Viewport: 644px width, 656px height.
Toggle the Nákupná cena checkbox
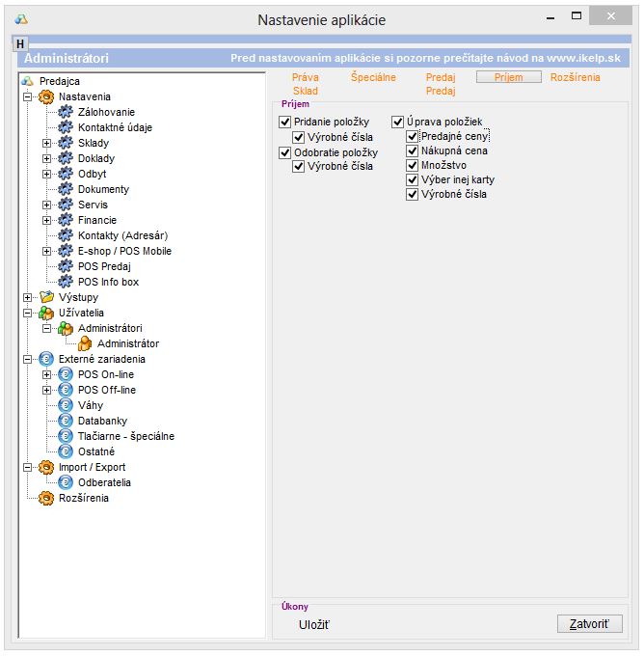413,151
